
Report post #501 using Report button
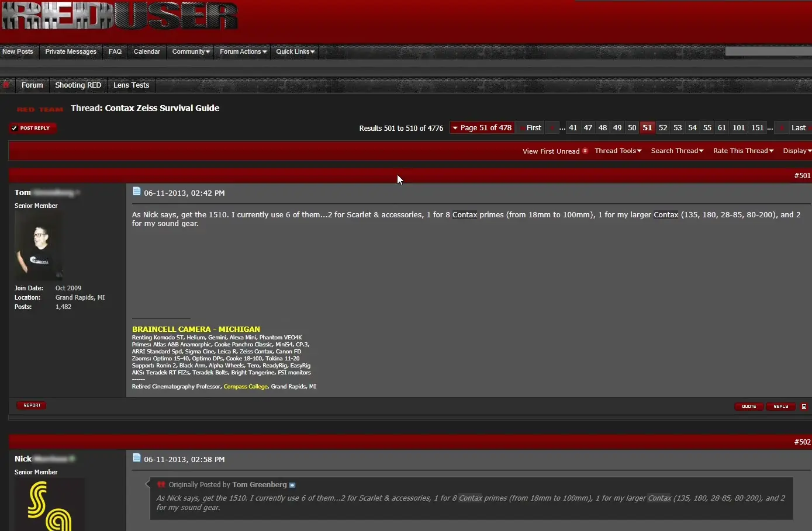coord(32,405)
